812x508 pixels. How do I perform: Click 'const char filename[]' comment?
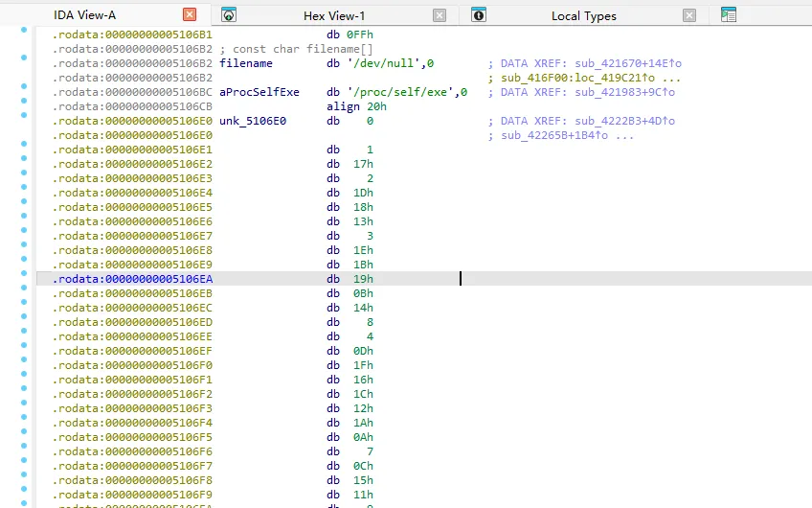pos(303,49)
